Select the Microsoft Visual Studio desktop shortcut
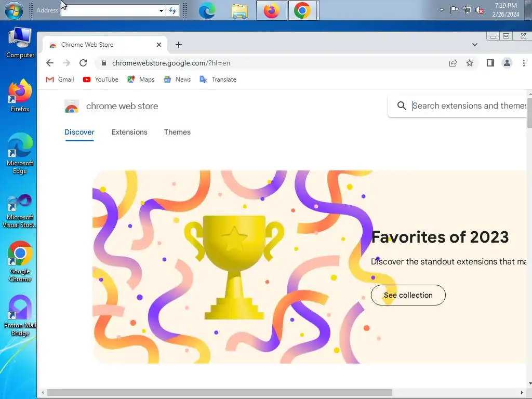 [20, 211]
